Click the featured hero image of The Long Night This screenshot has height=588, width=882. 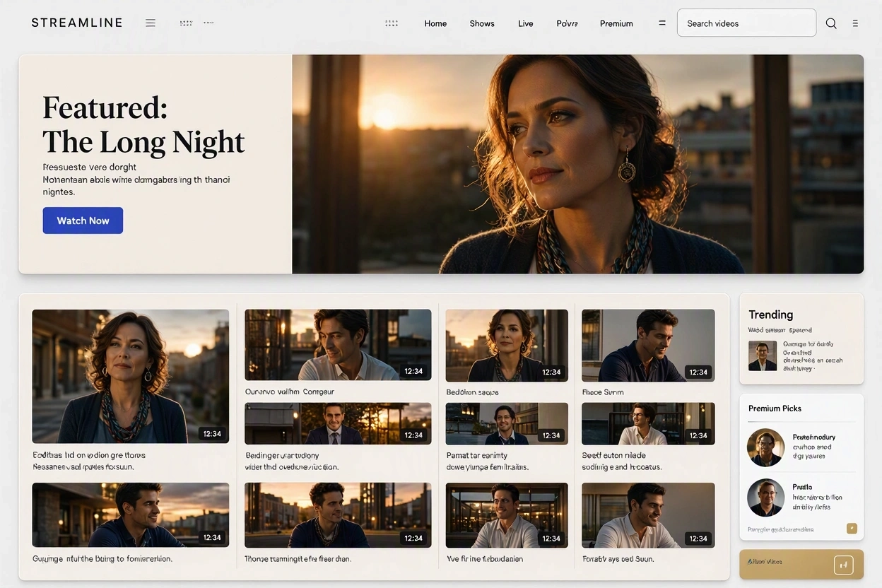pyautogui.click(x=577, y=164)
